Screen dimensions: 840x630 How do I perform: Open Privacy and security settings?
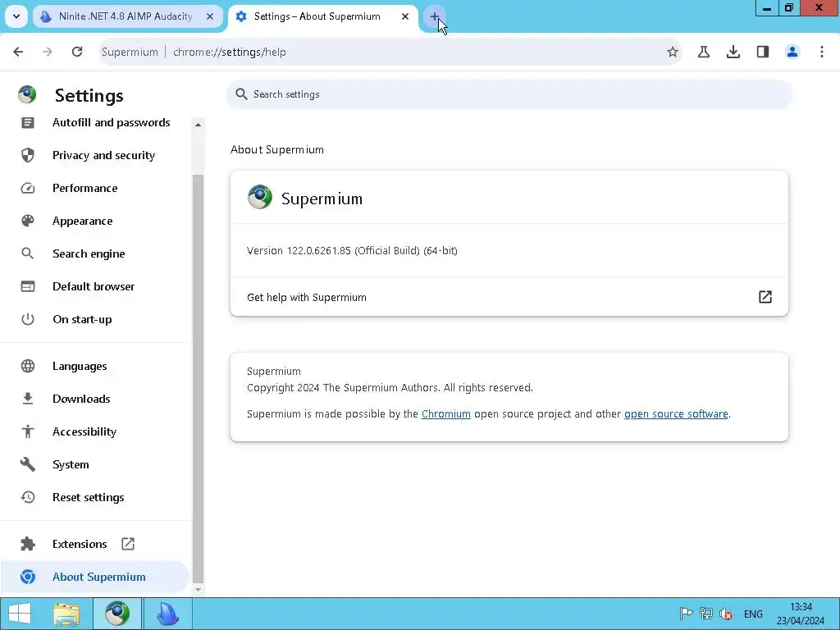pos(95,155)
